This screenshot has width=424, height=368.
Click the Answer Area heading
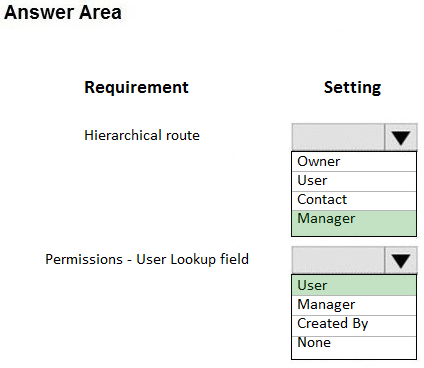(63, 12)
